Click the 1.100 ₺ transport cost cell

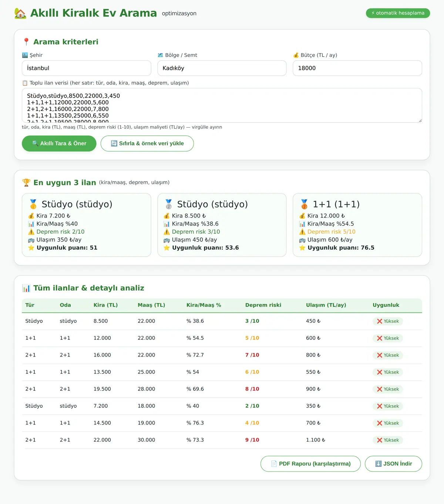(316, 440)
